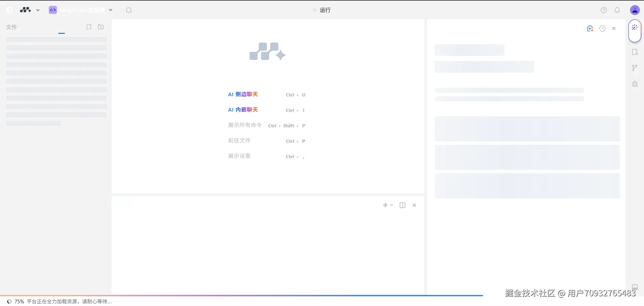The width and height of the screenshot is (644, 306).
Task: Create a new file in the file panel
Action: 89,27
